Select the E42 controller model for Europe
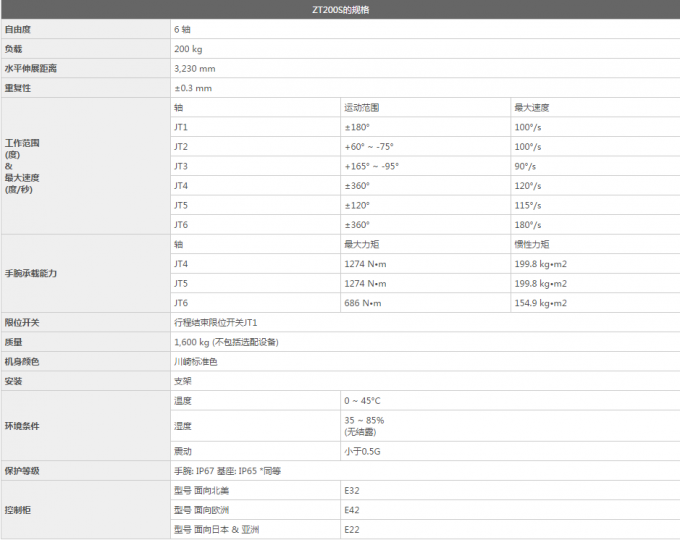680x540 pixels. click(x=351, y=509)
